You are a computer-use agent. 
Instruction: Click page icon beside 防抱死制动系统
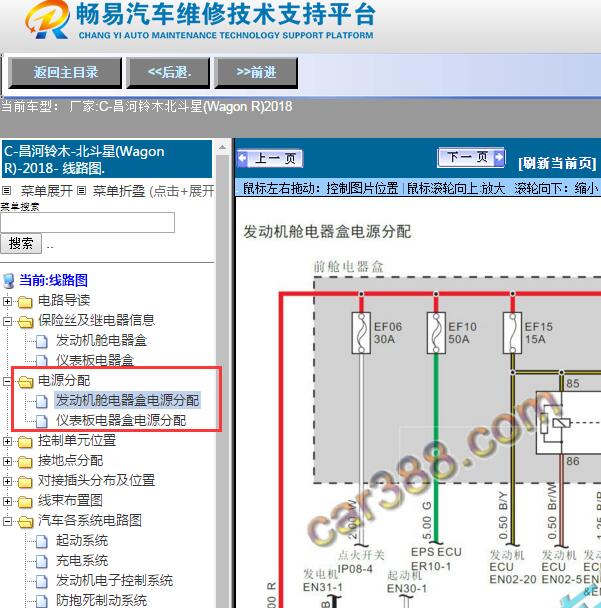(41, 601)
